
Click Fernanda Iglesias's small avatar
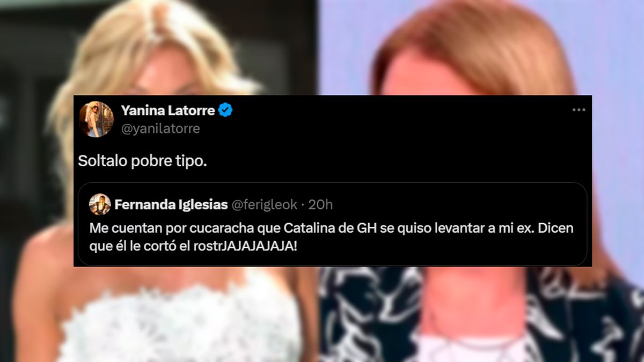(x=100, y=204)
